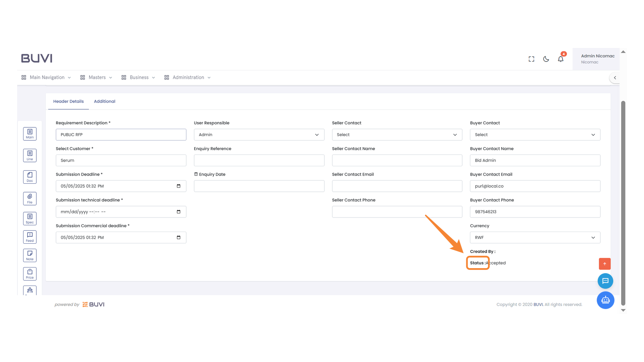Click the notifications bell icon
The width and height of the screenshot is (644, 362).
[x=560, y=59]
